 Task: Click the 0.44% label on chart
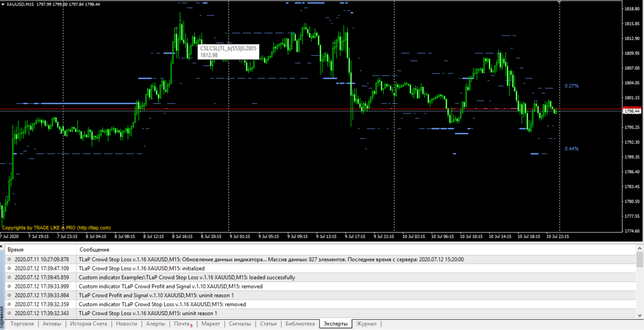pos(572,149)
